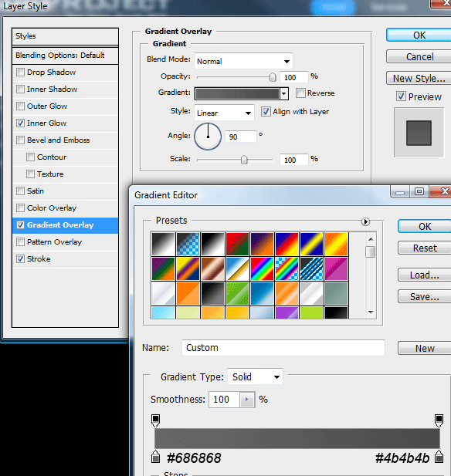Choose the chrome gradient preset
The width and height of the screenshot is (451, 476).
237,268
